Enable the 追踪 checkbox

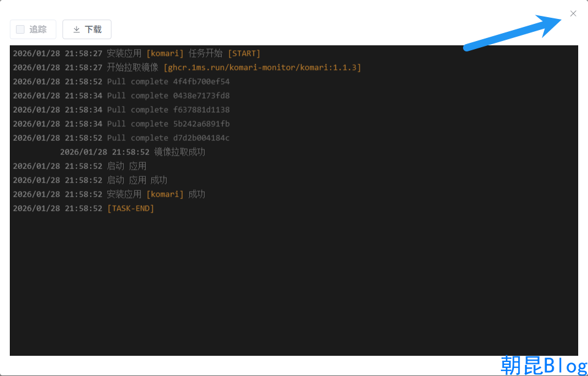click(20, 29)
